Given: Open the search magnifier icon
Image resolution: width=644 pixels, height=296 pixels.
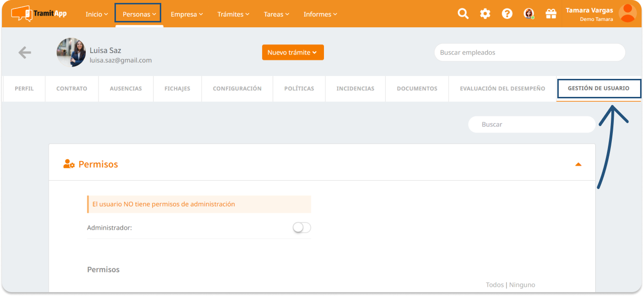Looking at the screenshot, I should (463, 14).
